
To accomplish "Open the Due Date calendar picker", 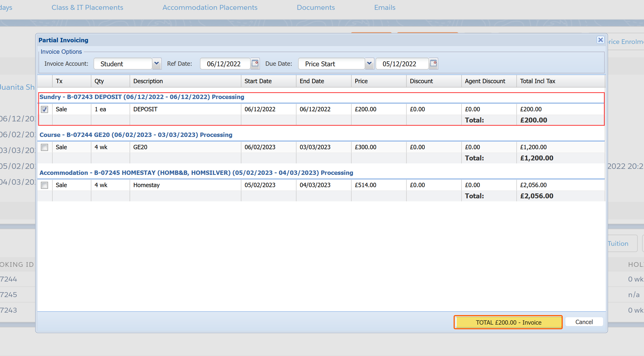I will pyautogui.click(x=433, y=64).
